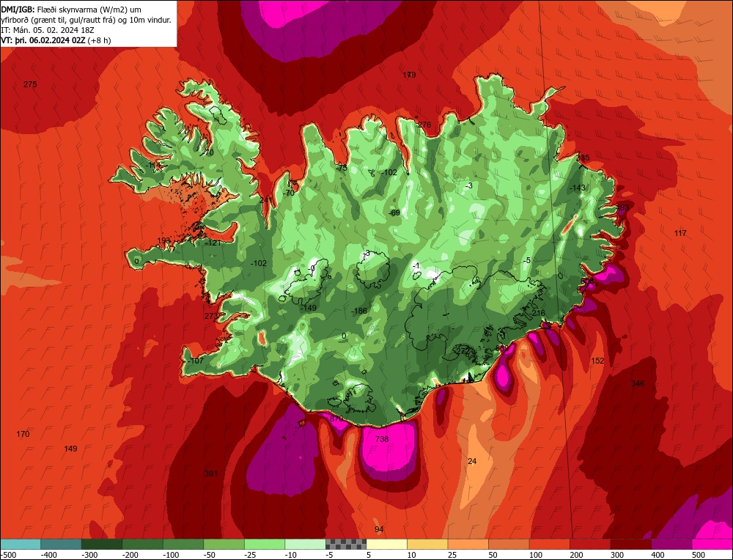Click the heat flux value 391
Viewport: 733px width, 560px height.
tap(211, 474)
